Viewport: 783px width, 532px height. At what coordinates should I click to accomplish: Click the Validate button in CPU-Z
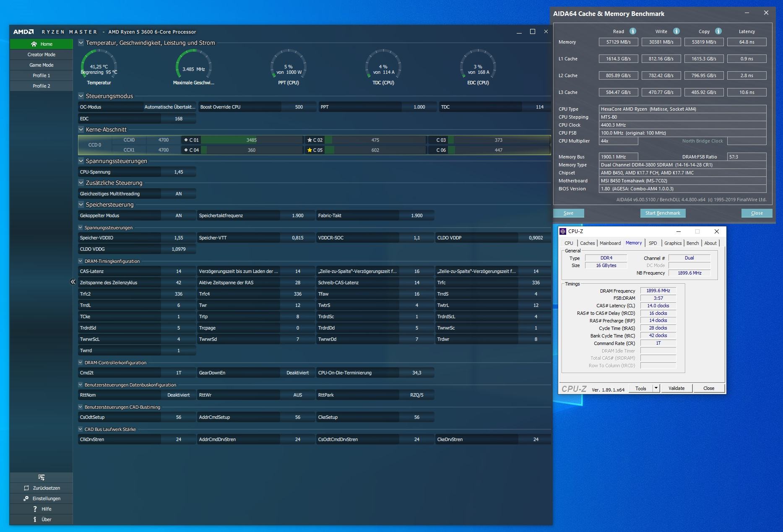(676, 388)
